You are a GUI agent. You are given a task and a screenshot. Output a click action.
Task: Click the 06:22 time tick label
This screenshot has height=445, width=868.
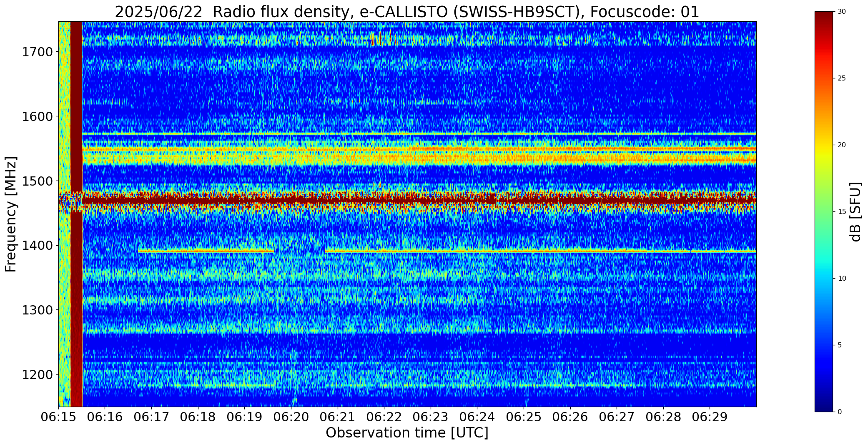click(x=384, y=417)
